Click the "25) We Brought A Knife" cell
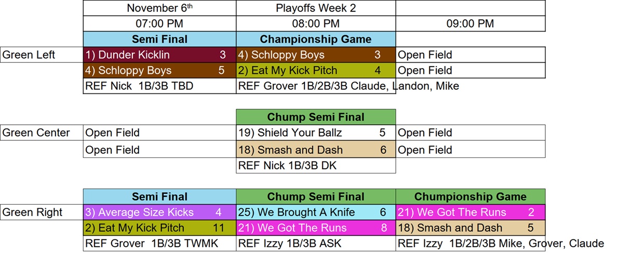644x253 pixels. 315,212
